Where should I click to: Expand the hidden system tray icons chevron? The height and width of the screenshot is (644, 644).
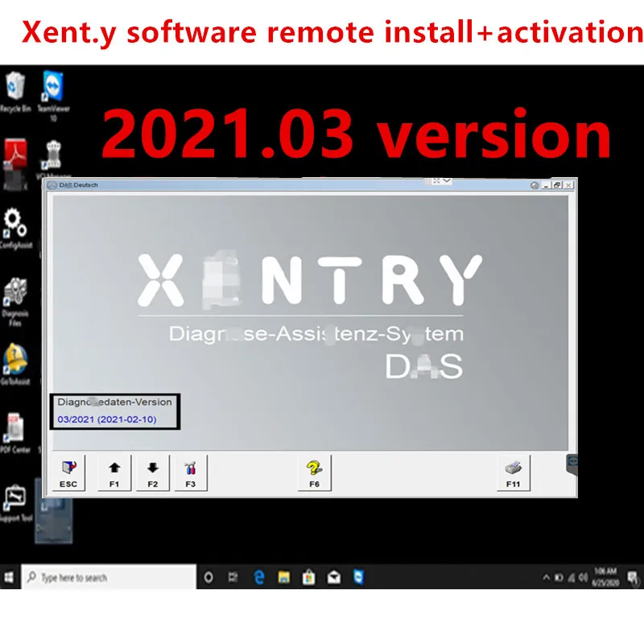tap(547, 577)
